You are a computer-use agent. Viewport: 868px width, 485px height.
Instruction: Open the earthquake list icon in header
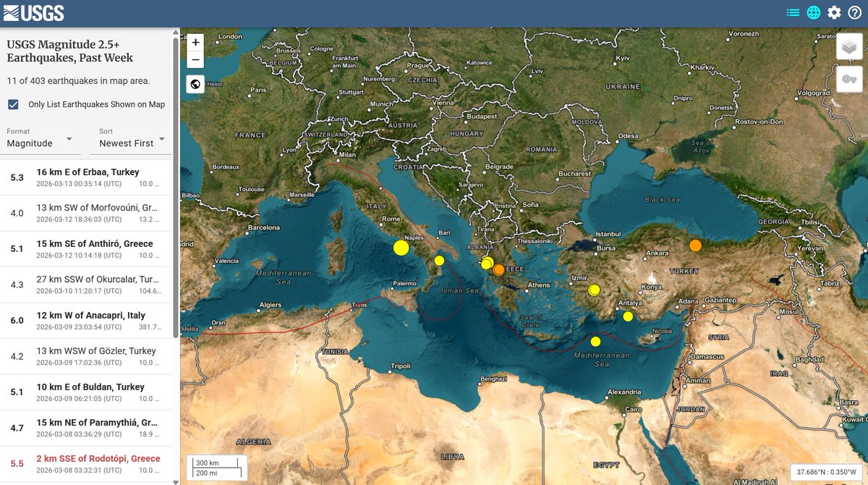[793, 12]
